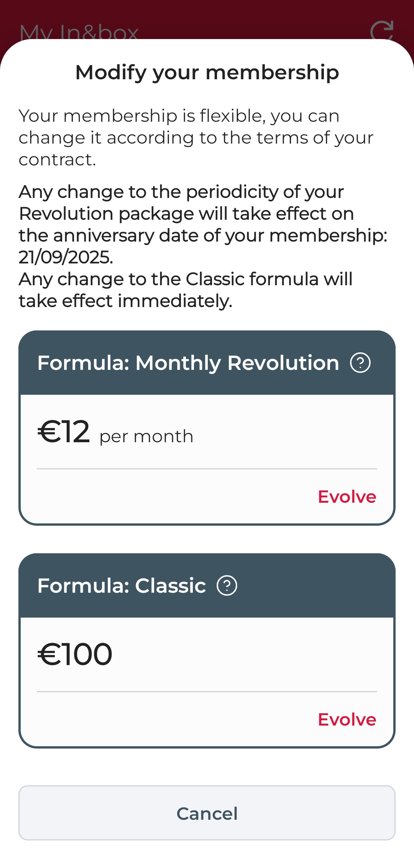Click the divider line in the Monthly Revolution card
Image resolution: width=414 pixels, height=868 pixels.
207,469
